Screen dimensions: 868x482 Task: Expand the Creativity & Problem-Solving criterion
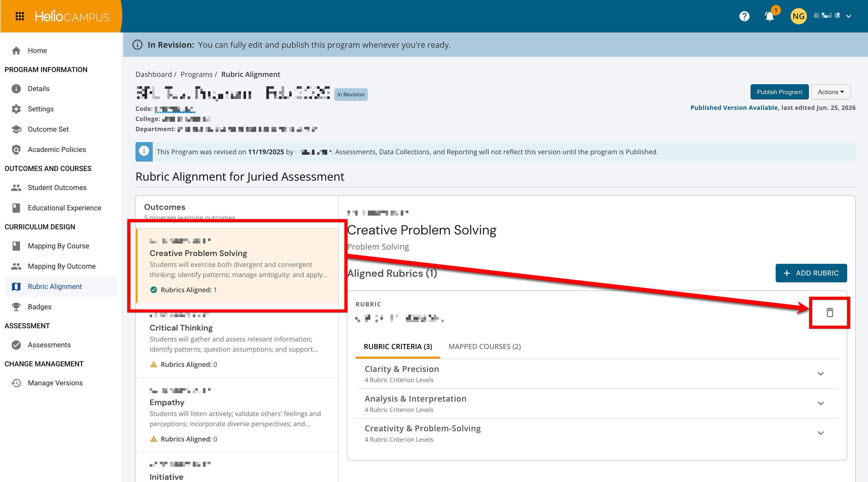pos(597,433)
